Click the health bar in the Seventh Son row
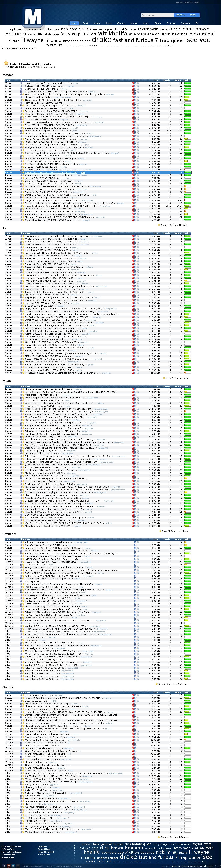221x868 pixels. coord(187,83)
